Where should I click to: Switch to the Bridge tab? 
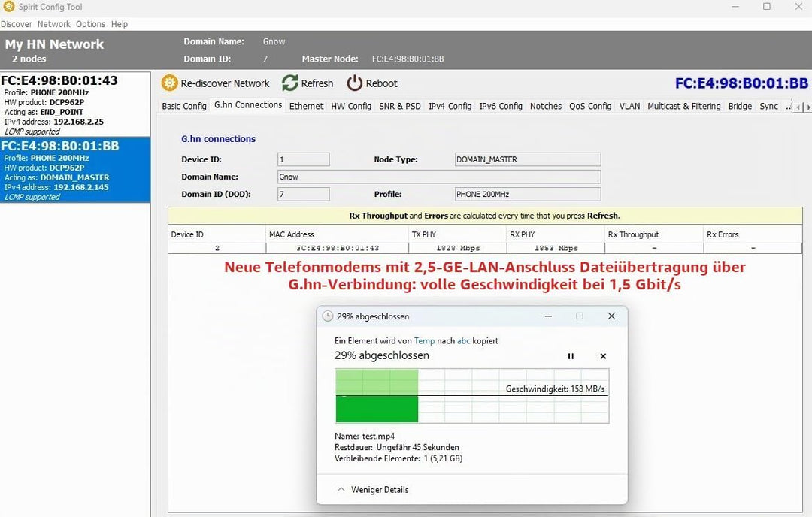740,106
